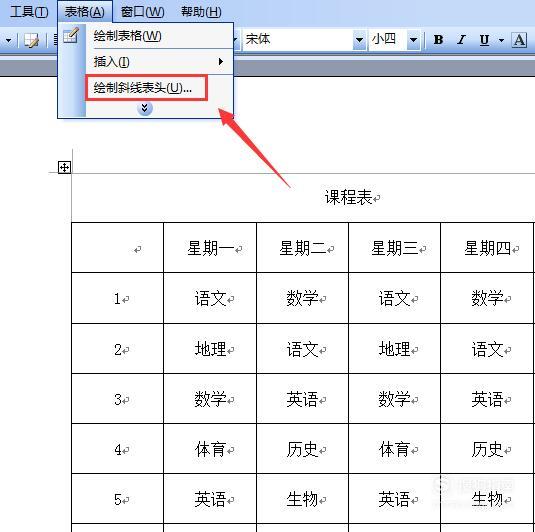Click 地理 in row 2 under 星期一
The height and width of the screenshot is (532, 535).
coord(210,349)
